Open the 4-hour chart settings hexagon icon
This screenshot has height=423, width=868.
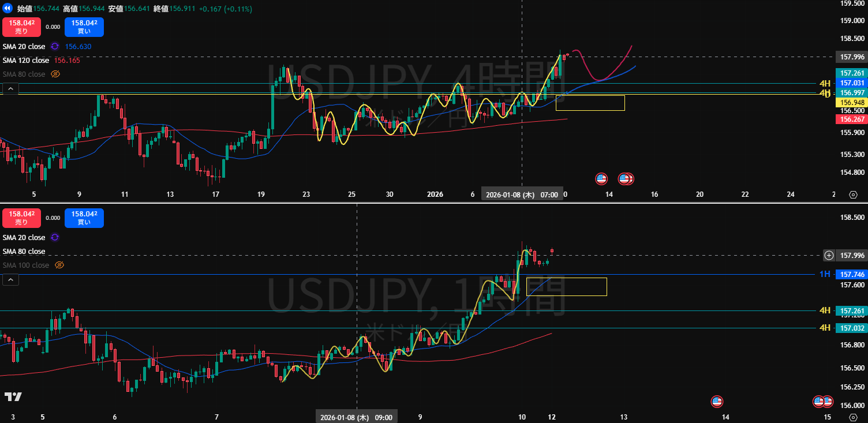click(x=853, y=194)
